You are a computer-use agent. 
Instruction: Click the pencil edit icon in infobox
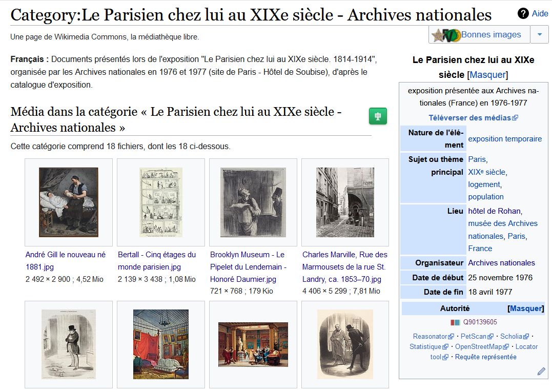541,371
